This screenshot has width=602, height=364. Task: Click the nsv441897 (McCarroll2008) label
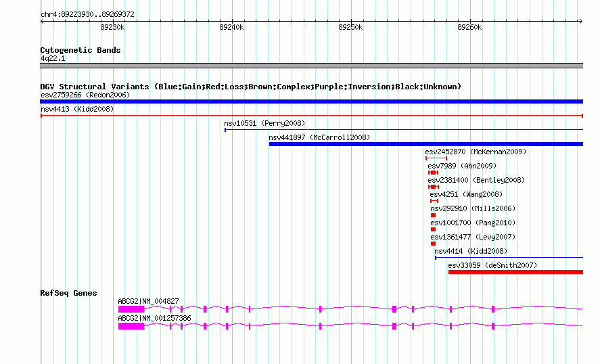(319, 137)
